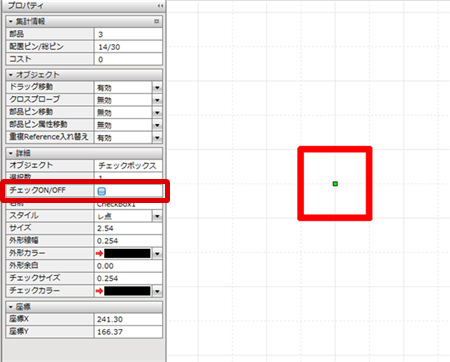Screen dimensions: 450x362
Task: Select the green handle on the canvas
Action: (x=335, y=184)
